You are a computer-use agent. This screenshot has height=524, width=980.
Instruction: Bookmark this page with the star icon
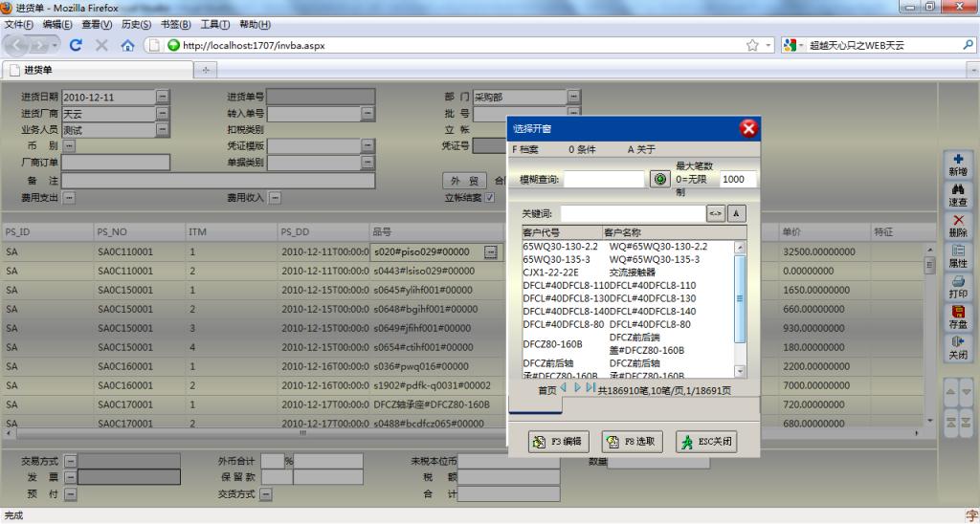[752, 45]
